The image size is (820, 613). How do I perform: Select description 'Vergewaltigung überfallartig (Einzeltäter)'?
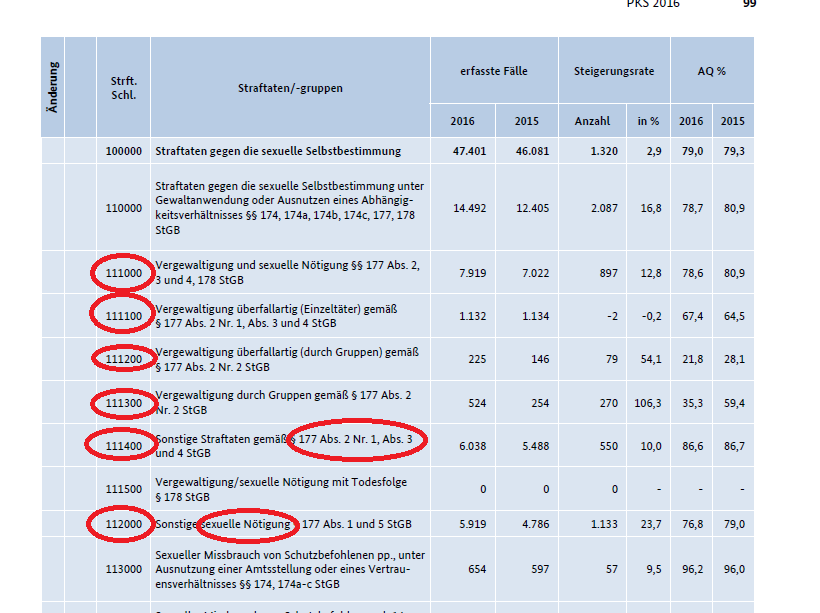coord(258,309)
